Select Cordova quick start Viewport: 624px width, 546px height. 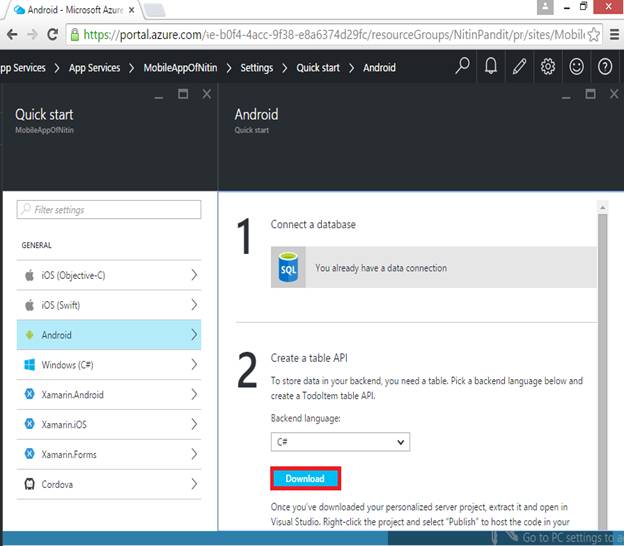coord(109,484)
